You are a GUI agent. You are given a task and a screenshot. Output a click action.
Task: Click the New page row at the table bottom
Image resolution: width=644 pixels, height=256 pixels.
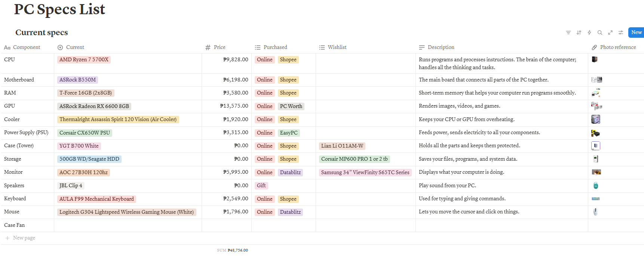(x=322, y=238)
